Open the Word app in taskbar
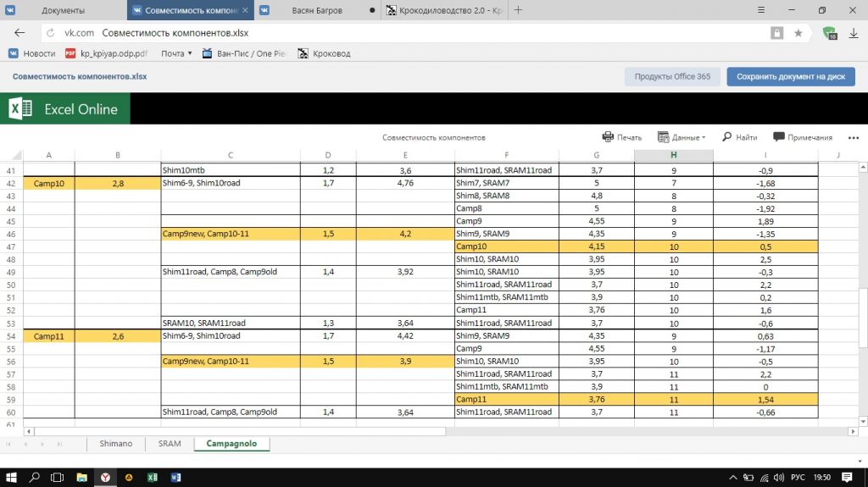 pos(176,477)
